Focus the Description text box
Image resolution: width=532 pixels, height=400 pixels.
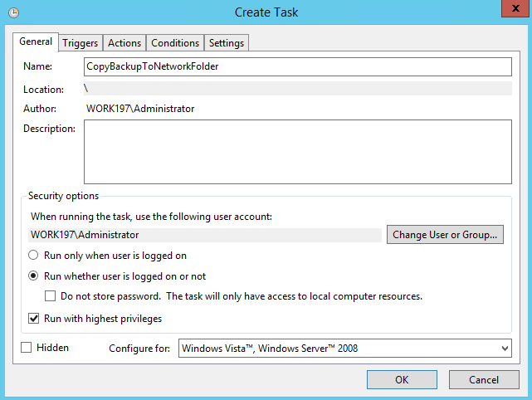coord(297,151)
